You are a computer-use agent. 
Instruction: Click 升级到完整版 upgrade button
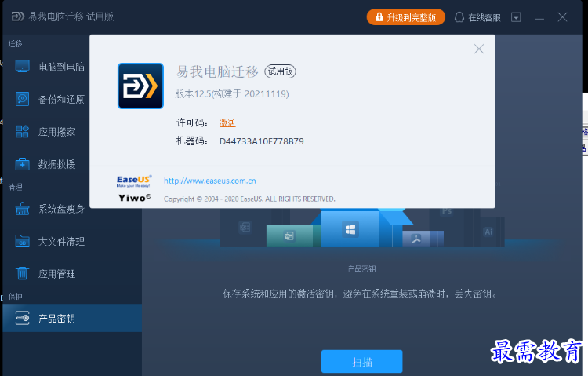pyautogui.click(x=406, y=17)
